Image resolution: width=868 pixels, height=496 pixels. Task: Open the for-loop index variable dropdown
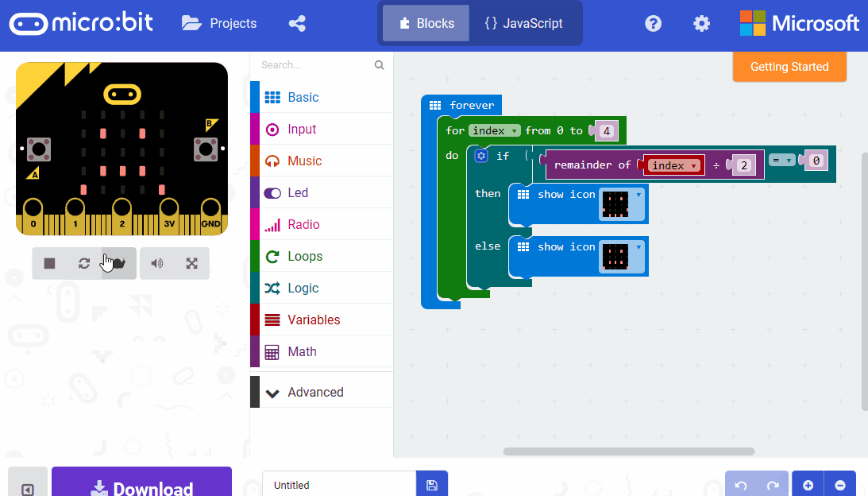pos(494,131)
